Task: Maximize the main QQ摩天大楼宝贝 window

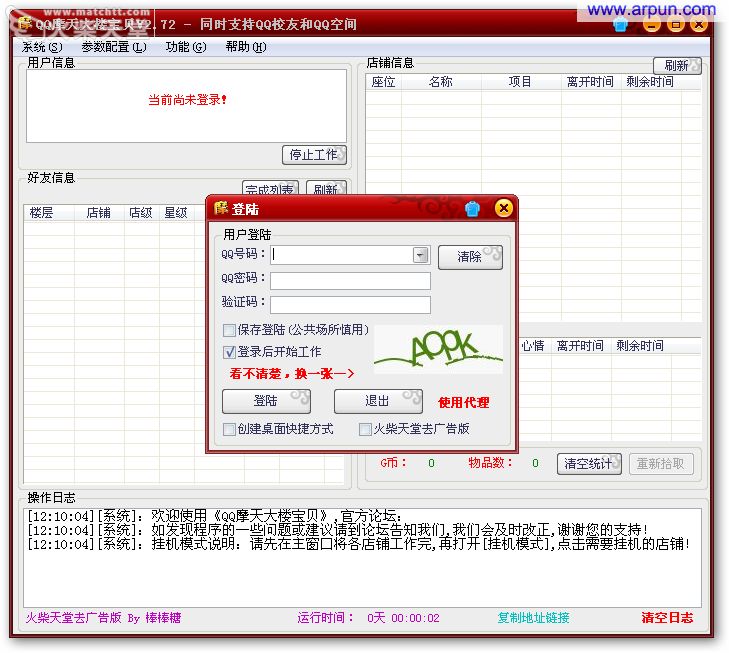Action: 675,24
